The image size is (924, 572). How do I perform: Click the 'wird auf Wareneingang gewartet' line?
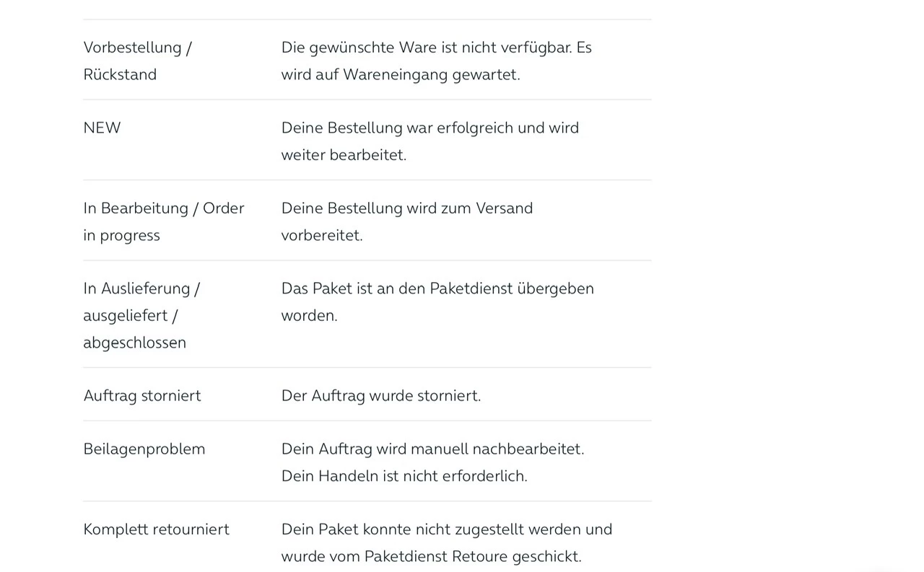(x=401, y=74)
